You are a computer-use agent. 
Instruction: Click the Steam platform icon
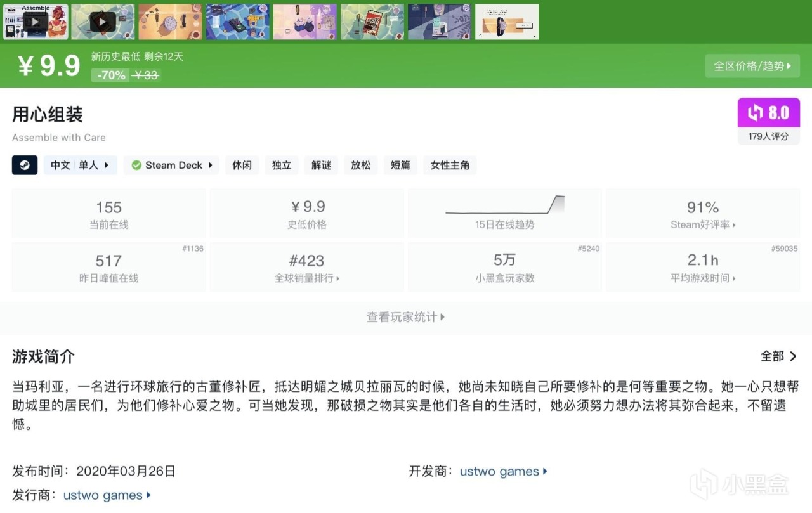pos(25,165)
